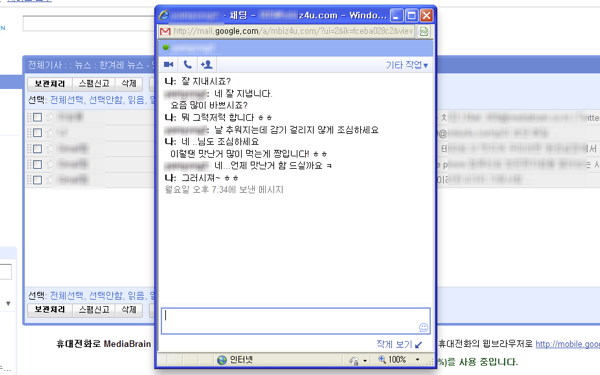Click the 인터넷 zone globe icon in status bar
Screen dimensions: 600x375
point(222,360)
